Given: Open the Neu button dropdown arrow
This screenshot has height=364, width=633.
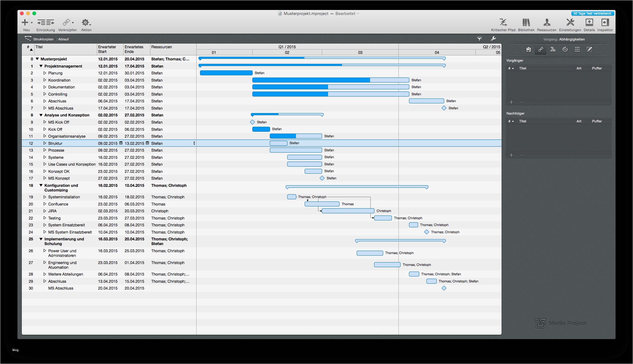Looking at the screenshot, I should pyautogui.click(x=32, y=23).
